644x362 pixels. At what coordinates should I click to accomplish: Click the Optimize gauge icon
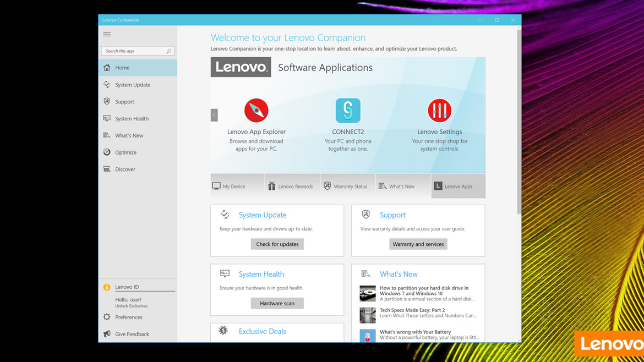coord(107,152)
